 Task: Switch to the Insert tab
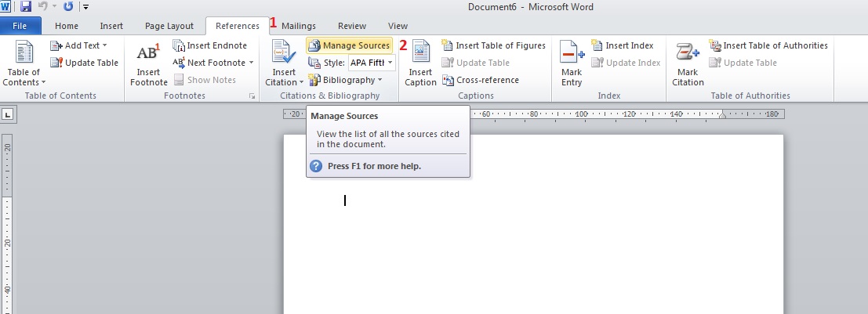tap(111, 26)
